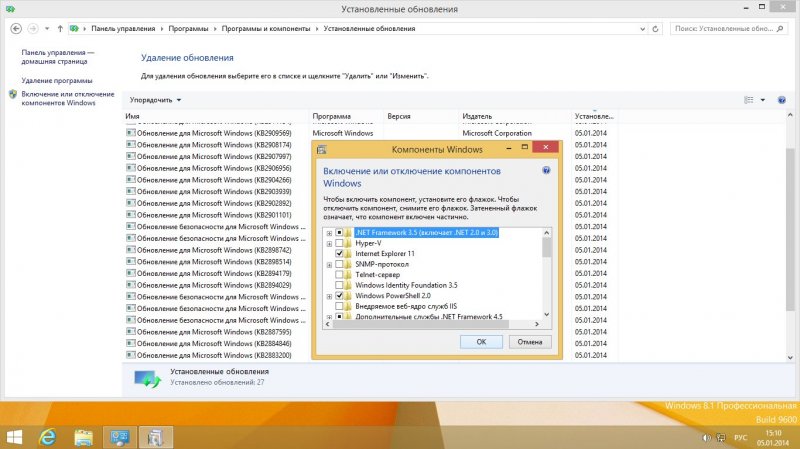Launch Internet Explorer from taskbar
This screenshot has width=800, height=449.
coord(48,437)
